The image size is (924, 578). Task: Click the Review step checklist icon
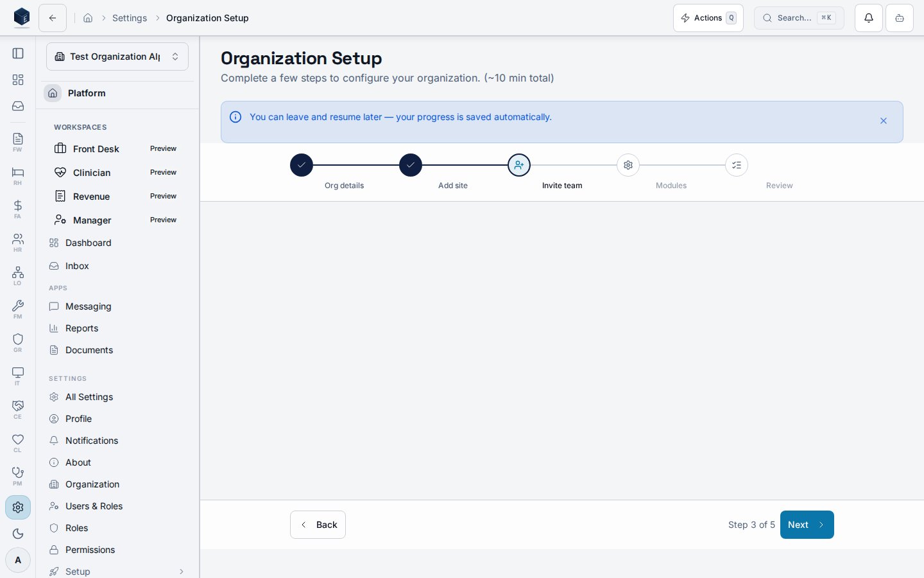pos(737,165)
